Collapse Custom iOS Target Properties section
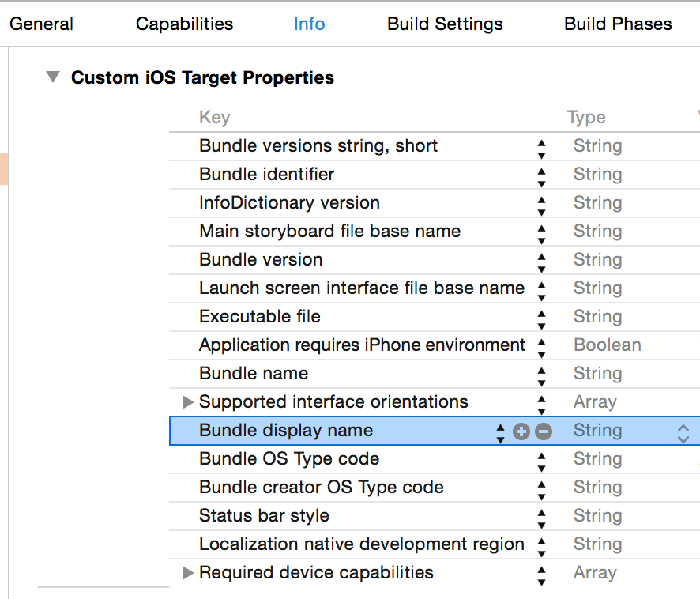 (53, 77)
